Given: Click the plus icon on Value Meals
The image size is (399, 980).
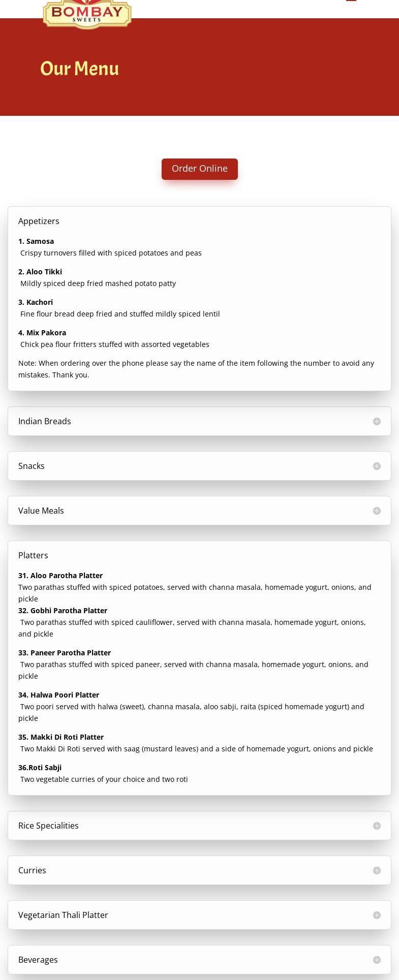Looking at the screenshot, I should [x=377, y=511].
